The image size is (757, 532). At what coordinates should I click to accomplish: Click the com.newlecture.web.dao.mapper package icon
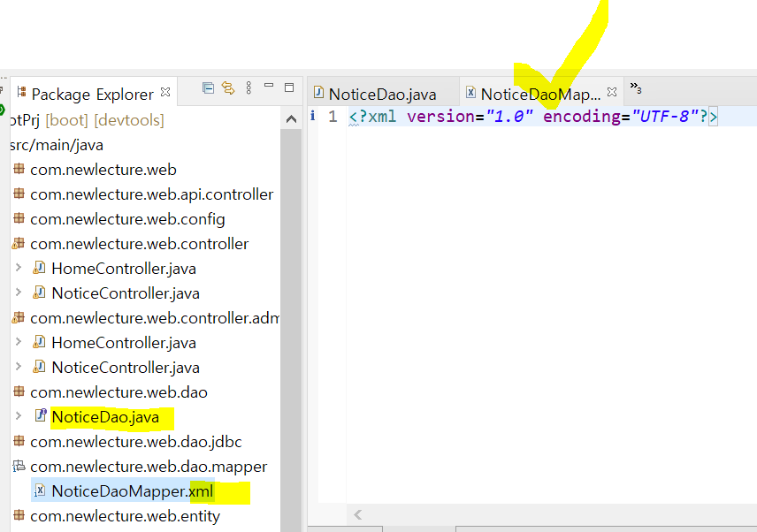19,466
